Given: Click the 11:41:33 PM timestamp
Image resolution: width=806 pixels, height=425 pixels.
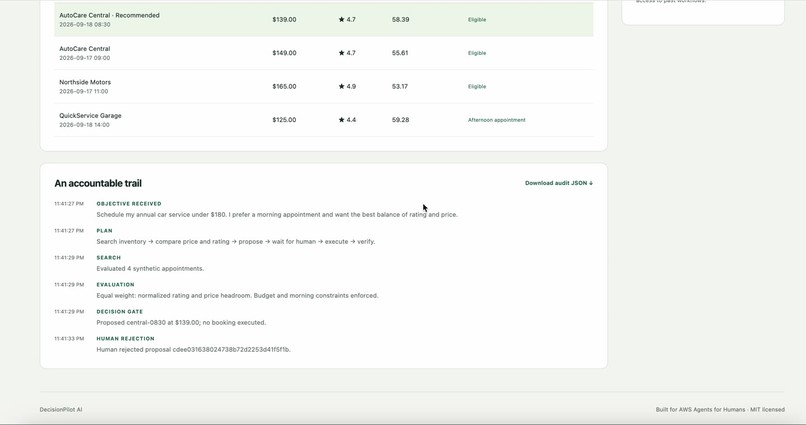Looking at the screenshot, I should (69, 339).
